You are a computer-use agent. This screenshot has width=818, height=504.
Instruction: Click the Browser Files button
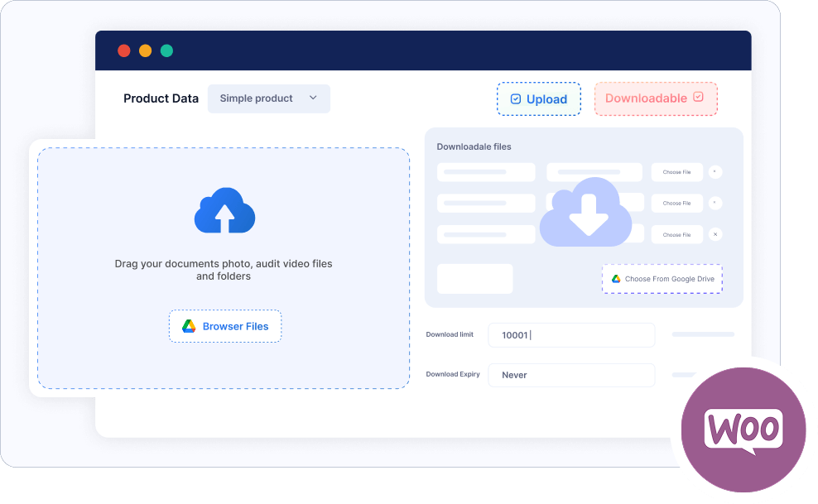tap(225, 326)
